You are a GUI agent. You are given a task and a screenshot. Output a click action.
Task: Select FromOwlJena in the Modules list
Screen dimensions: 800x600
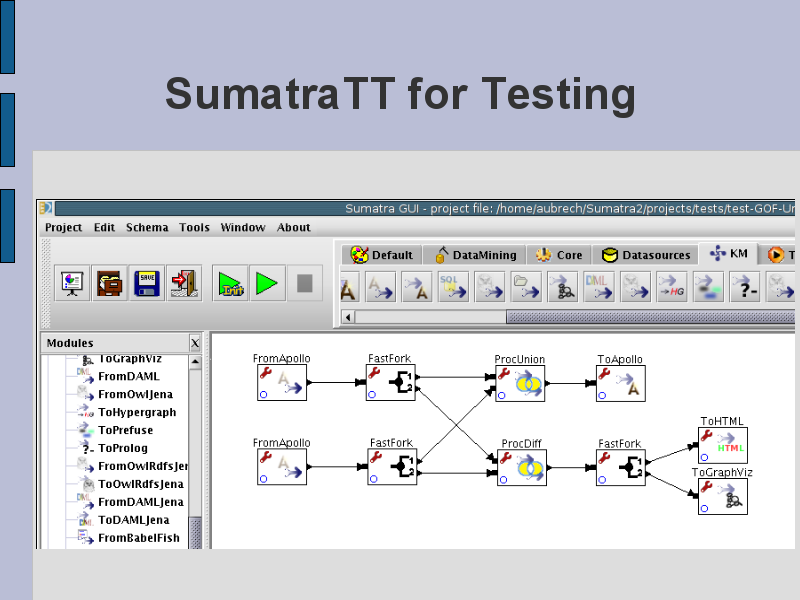click(x=135, y=394)
